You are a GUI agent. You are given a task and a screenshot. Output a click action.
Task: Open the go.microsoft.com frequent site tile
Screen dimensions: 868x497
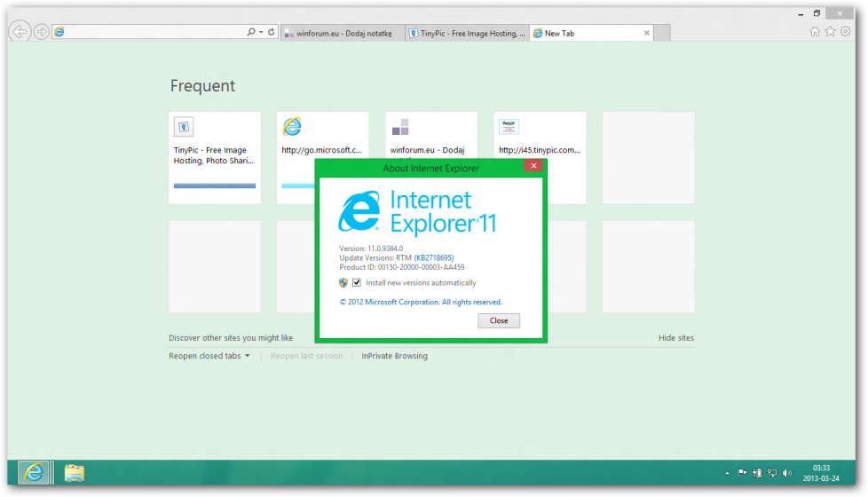click(x=323, y=158)
